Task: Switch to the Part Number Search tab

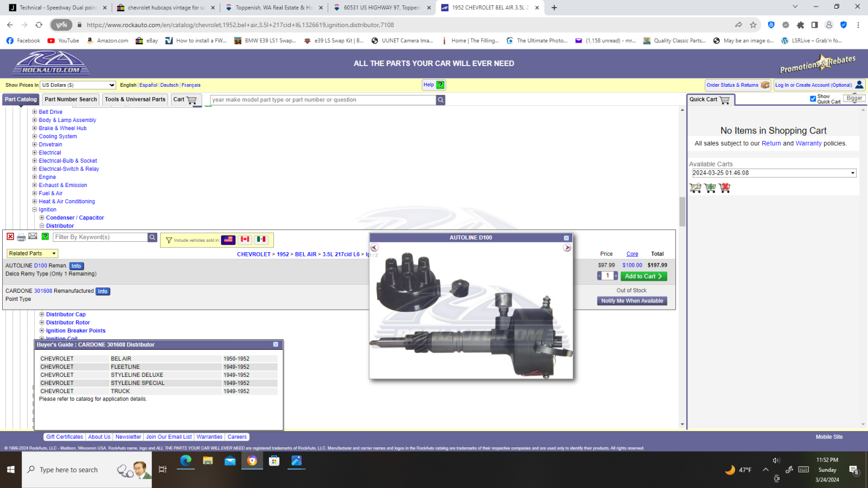Action: (x=71, y=99)
